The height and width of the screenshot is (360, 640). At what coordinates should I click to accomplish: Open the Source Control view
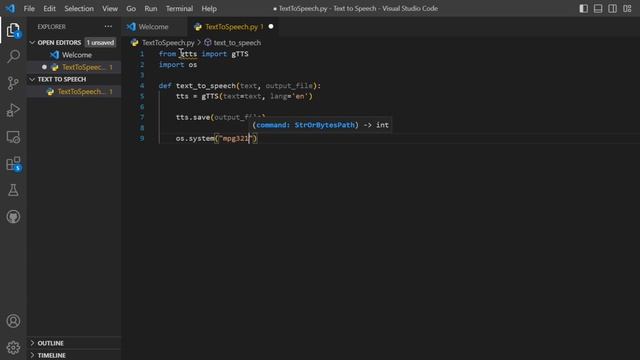pos(13,83)
